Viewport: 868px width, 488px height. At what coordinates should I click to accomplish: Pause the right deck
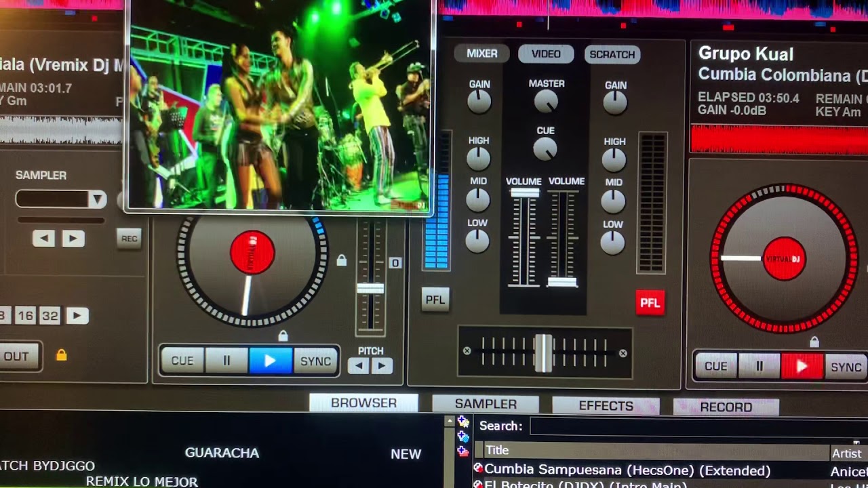pos(759,367)
